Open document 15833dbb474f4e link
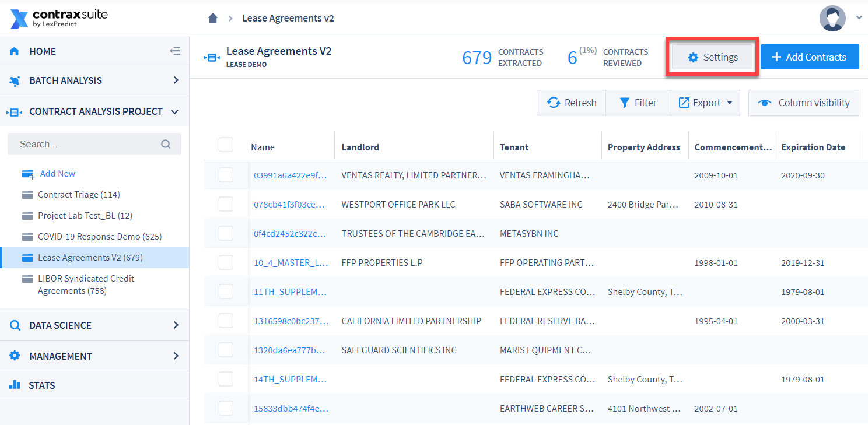 click(x=290, y=408)
